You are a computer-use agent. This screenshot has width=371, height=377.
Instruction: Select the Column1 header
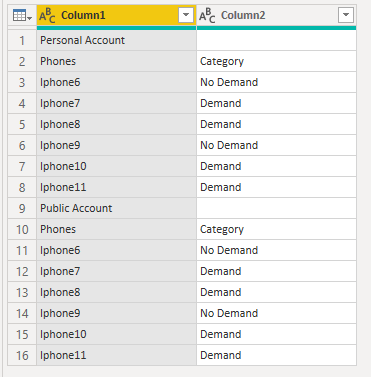[116, 15]
